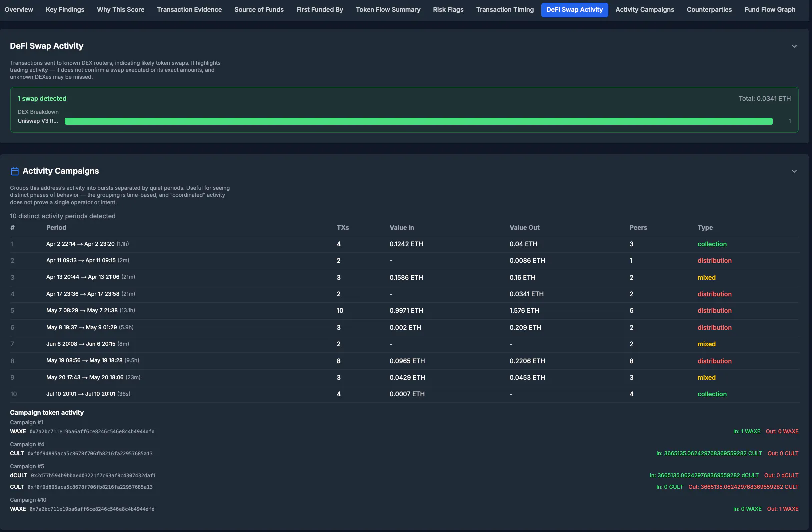This screenshot has height=532, width=812.
Task: Click 0.9971 ETH Value In cell
Action: click(406, 311)
